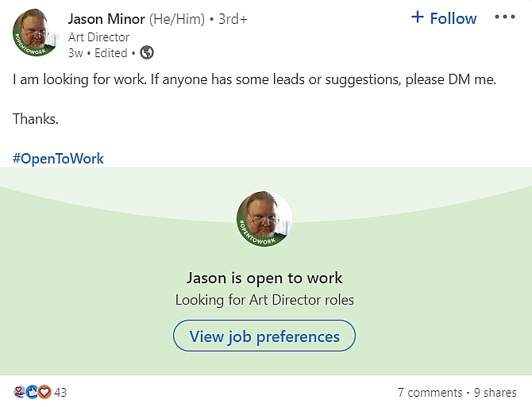Click the globe post visibility icon
The height and width of the screenshot is (407, 532).
[x=146, y=53]
